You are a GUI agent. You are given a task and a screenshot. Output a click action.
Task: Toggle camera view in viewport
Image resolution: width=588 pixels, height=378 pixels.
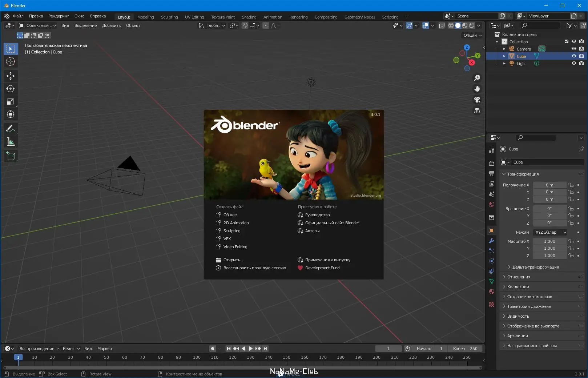coord(477,100)
